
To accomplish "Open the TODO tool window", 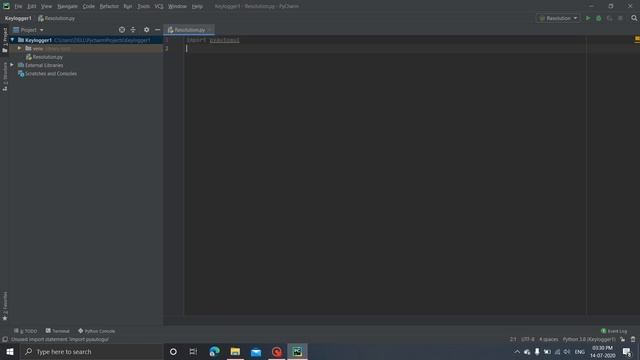I will pyautogui.click(x=25, y=331).
